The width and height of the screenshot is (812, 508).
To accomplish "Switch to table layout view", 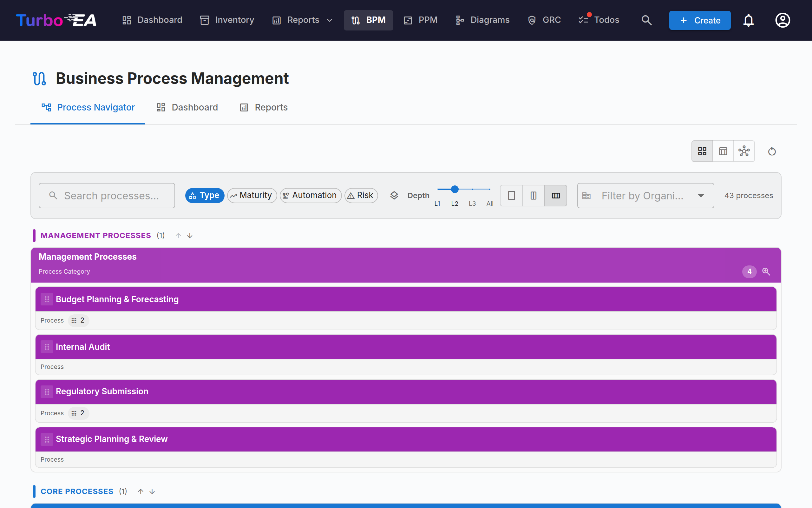I will [723, 151].
